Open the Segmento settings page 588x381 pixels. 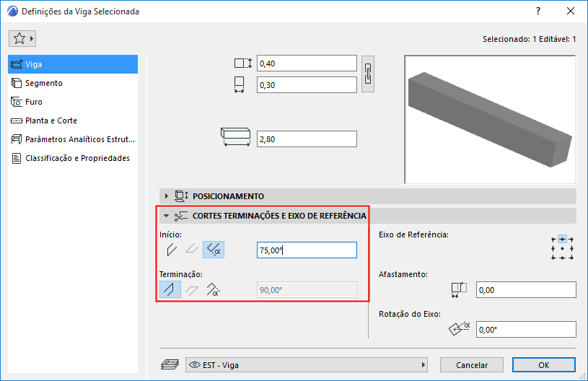click(73, 83)
